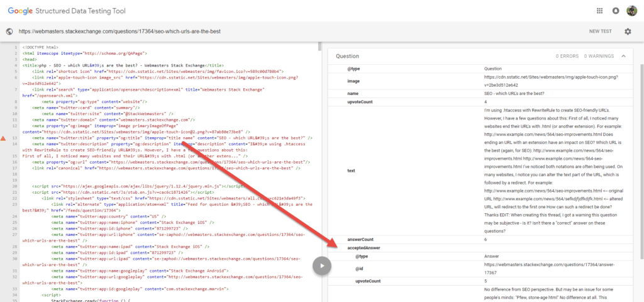Click the text row label
This screenshot has height=302, width=644.
pyautogui.click(x=351, y=171)
